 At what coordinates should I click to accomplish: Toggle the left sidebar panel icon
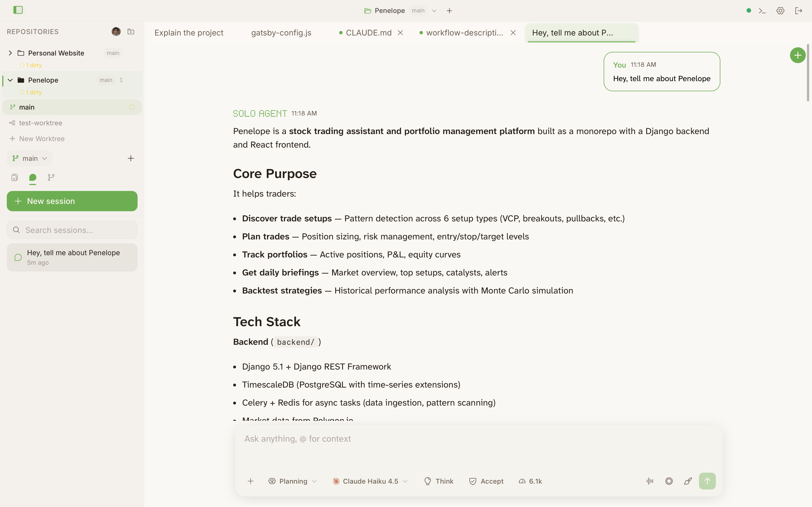pyautogui.click(x=18, y=10)
